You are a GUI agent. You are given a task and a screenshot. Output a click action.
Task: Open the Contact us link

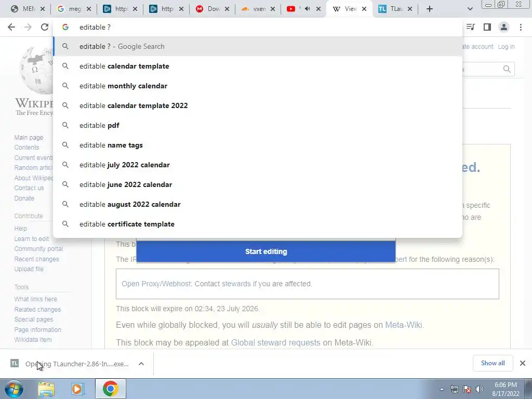pos(29,188)
